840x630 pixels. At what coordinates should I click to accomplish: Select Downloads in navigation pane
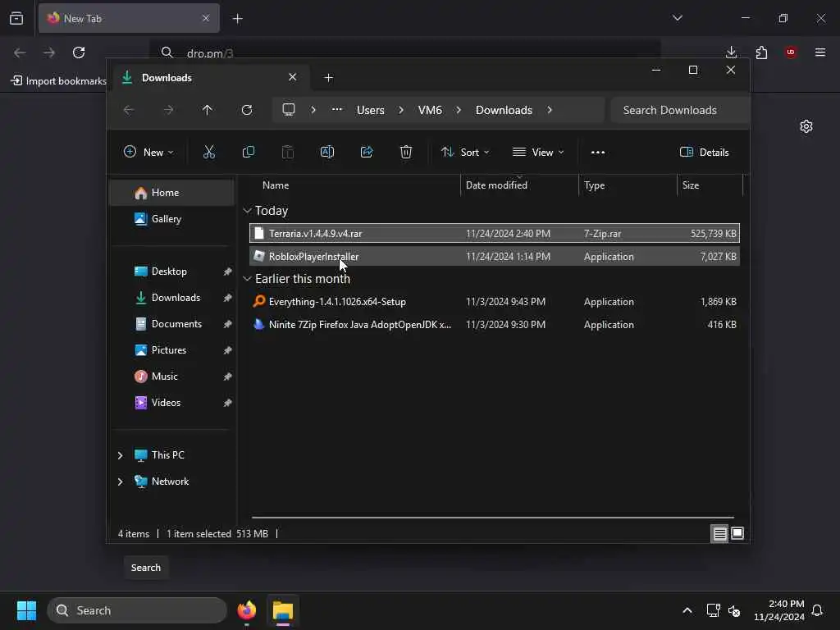172,298
